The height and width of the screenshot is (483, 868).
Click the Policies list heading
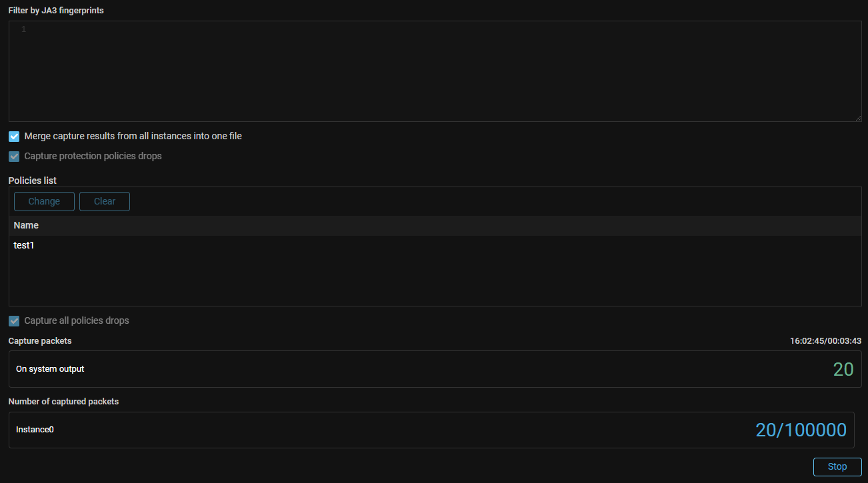32,181
